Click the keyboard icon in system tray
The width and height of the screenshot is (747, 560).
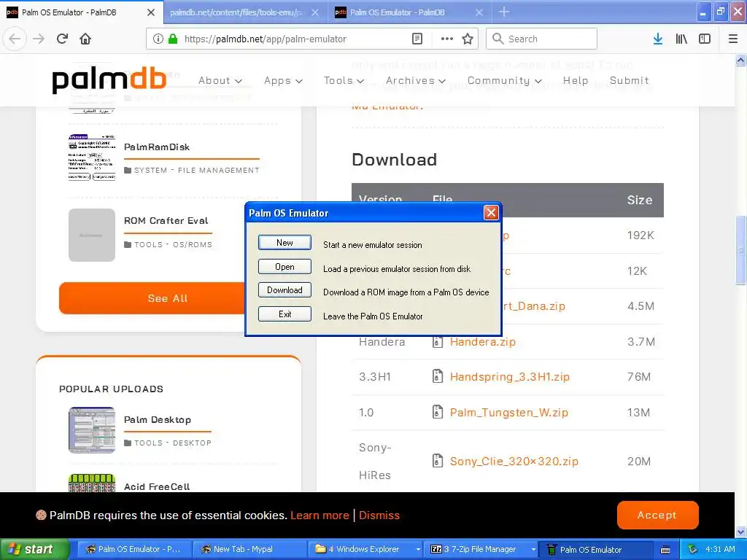(665, 550)
